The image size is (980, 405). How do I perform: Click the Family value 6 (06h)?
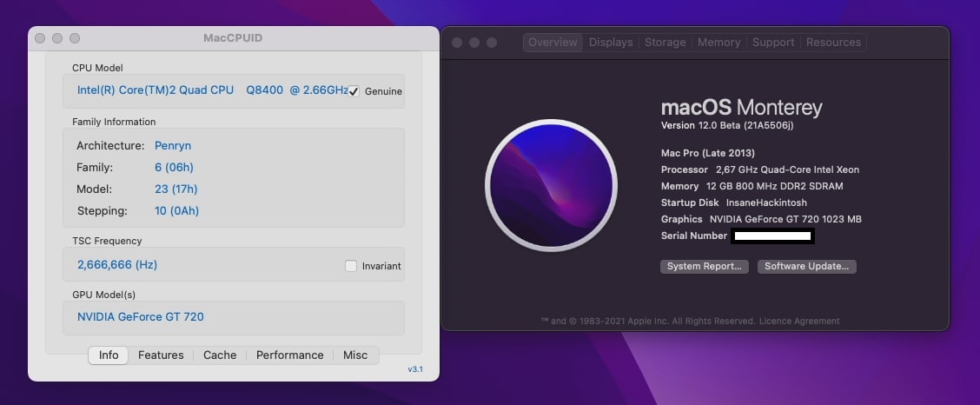coord(174,168)
